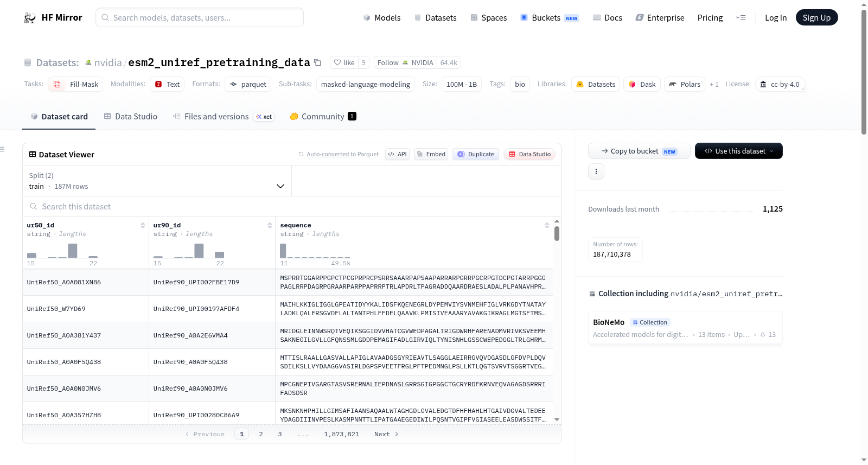Click the Log In link
Image resolution: width=868 pixels, height=465 pixels.
pyautogui.click(x=776, y=18)
